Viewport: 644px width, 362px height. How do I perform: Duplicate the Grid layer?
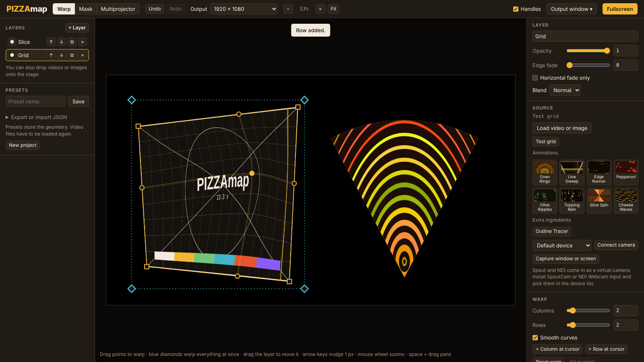[72, 55]
